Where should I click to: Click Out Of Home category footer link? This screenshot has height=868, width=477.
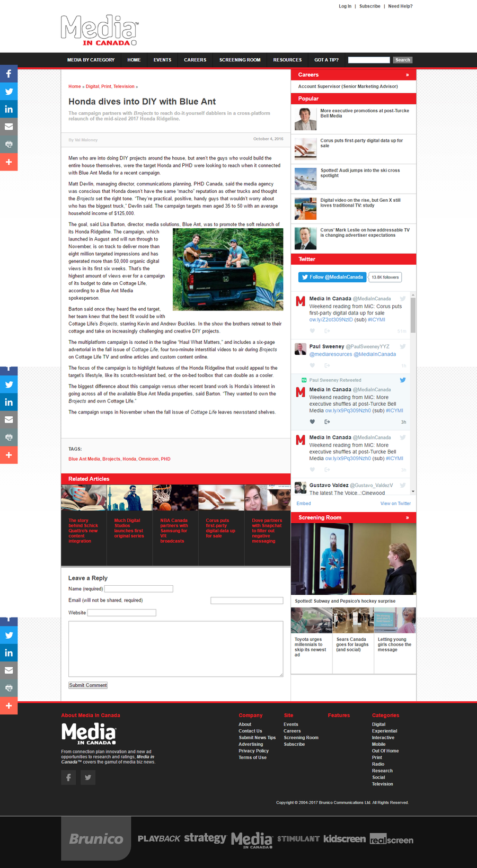click(385, 751)
